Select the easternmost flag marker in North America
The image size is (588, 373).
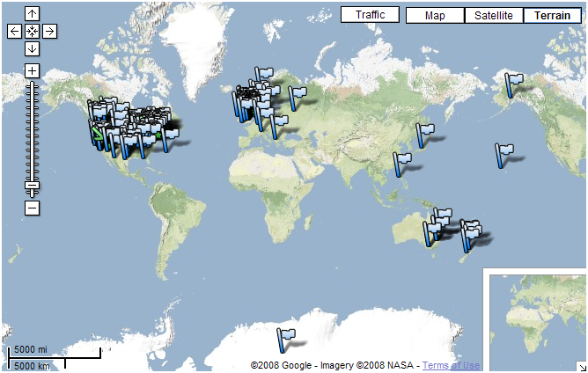[170, 139]
